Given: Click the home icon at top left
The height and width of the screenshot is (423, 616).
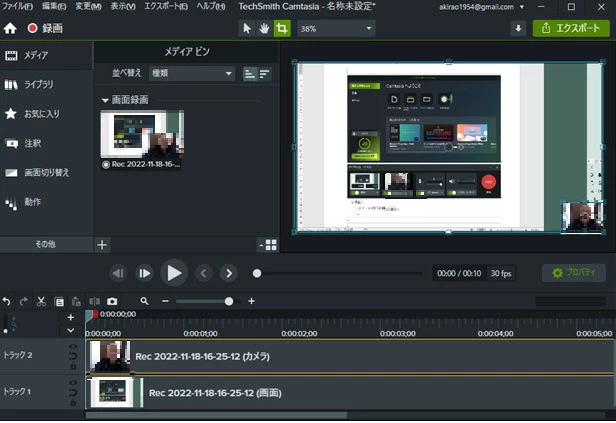Looking at the screenshot, I should pos(10,28).
